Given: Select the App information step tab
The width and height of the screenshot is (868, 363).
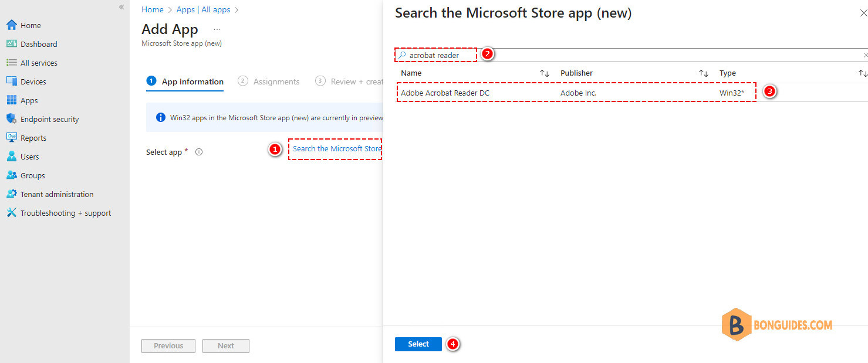Looking at the screenshot, I should point(185,82).
